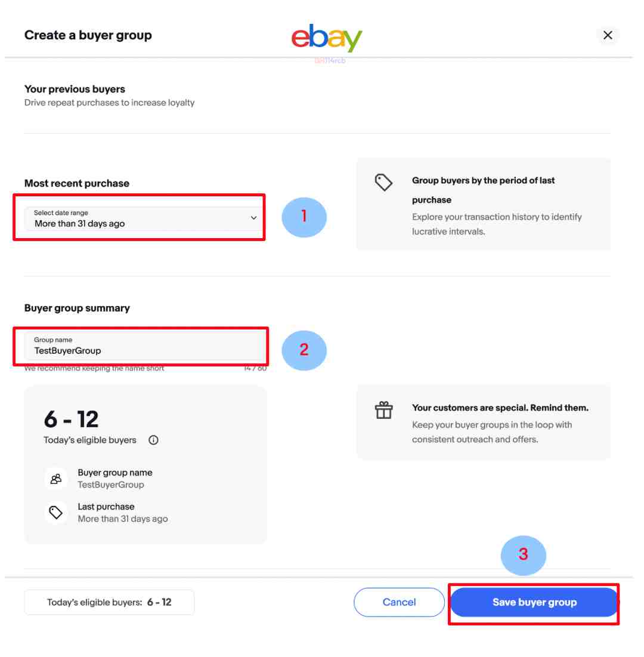Save the buyer group
Image resolution: width=644 pixels, height=657 pixels.
(534, 602)
